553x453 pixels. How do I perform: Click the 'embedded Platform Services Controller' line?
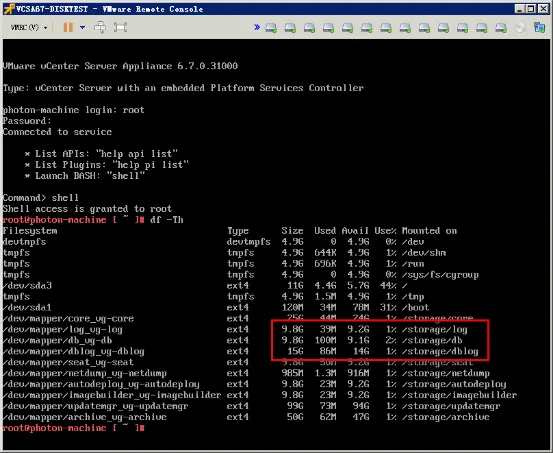coord(183,88)
